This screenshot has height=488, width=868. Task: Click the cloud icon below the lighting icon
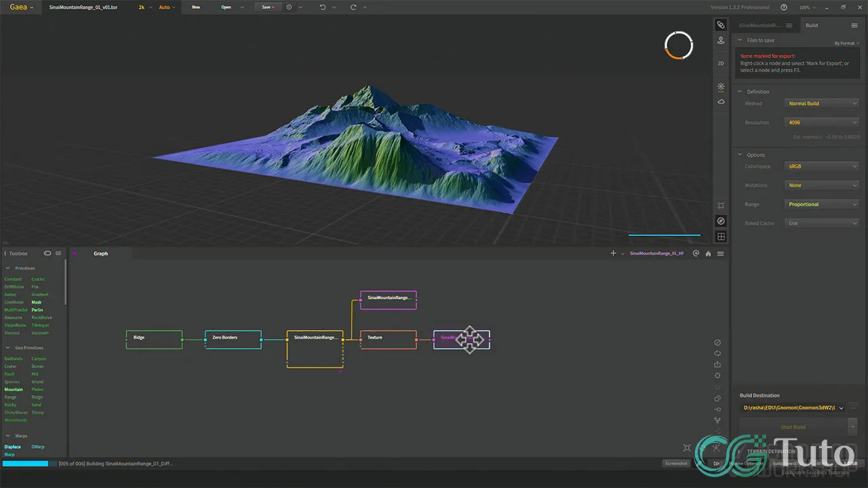click(x=721, y=102)
